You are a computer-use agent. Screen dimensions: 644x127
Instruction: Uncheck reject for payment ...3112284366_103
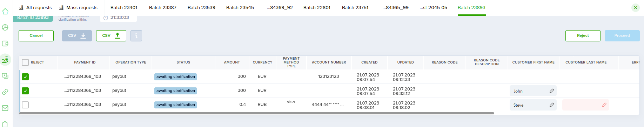click(x=25, y=91)
